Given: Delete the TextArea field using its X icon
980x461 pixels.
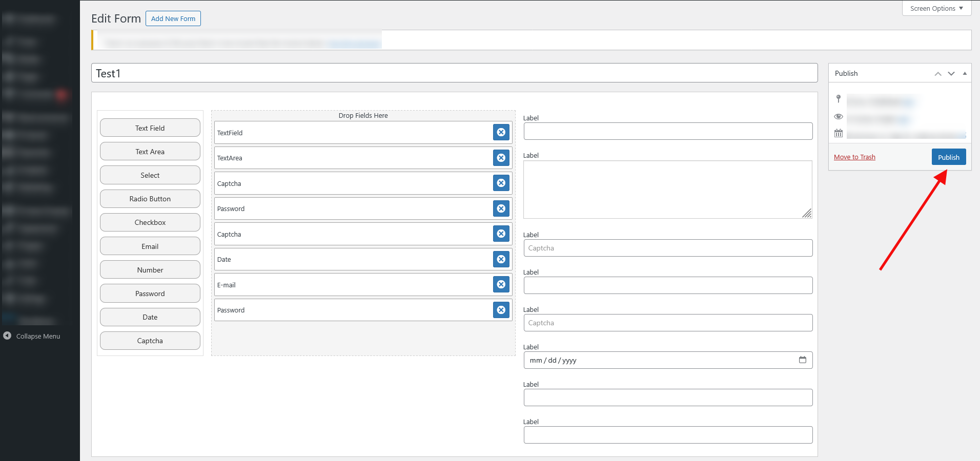Looking at the screenshot, I should tap(501, 158).
